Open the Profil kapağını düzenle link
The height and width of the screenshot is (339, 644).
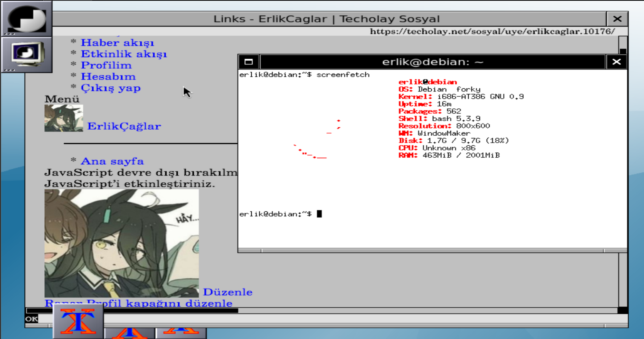pyautogui.click(x=160, y=303)
